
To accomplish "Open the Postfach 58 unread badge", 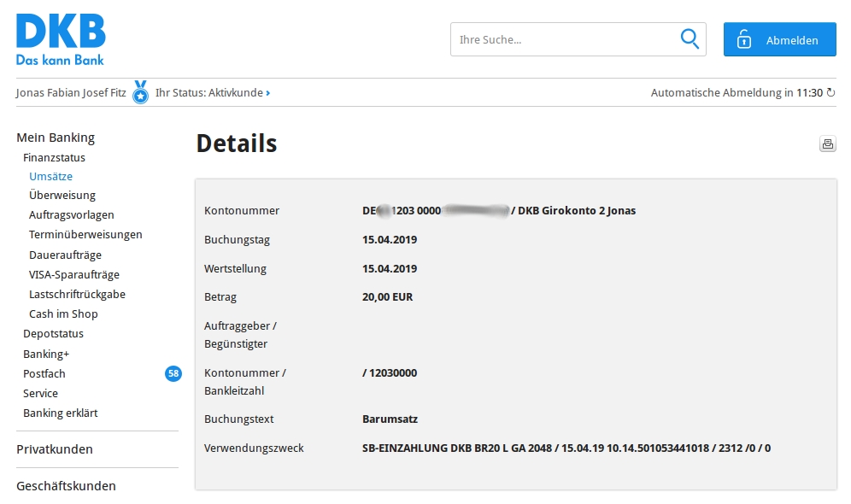I will tap(173, 373).
